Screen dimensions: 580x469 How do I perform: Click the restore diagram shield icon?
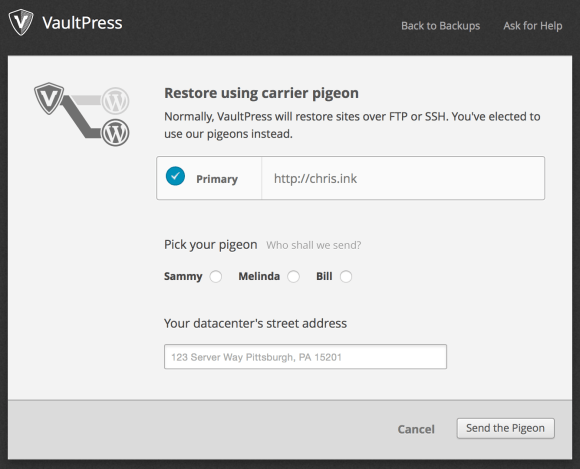pos(49,98)
